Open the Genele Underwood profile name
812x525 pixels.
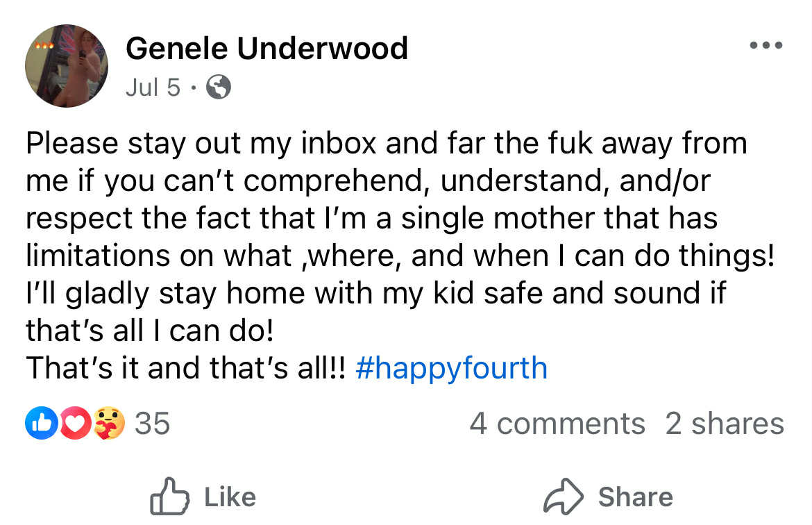coord(267,49)
